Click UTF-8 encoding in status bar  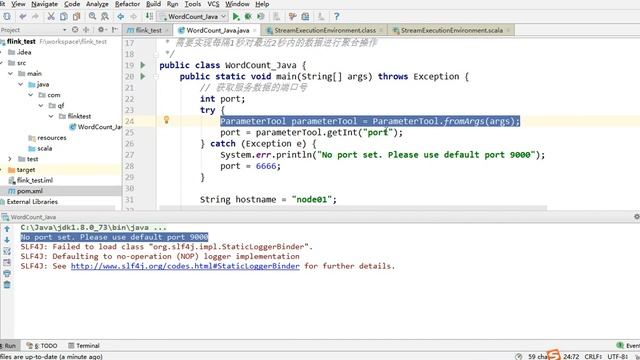(618, 356)
